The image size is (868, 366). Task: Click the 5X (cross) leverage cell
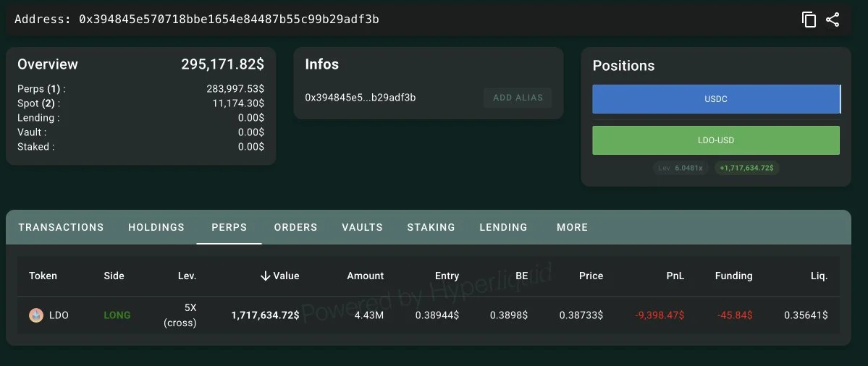pyautogui.click(x=180, y=315)
